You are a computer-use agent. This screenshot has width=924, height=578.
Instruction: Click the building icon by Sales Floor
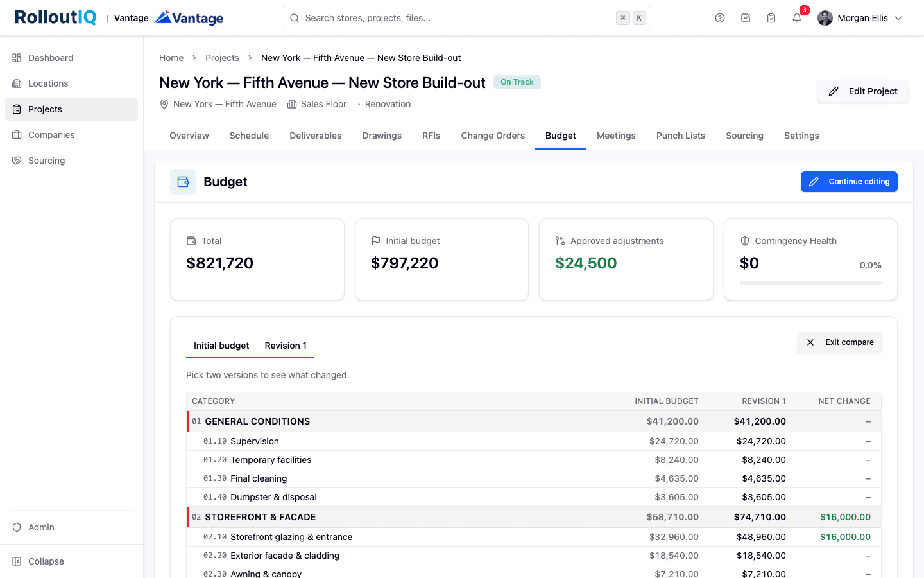(x=292, y=104)
